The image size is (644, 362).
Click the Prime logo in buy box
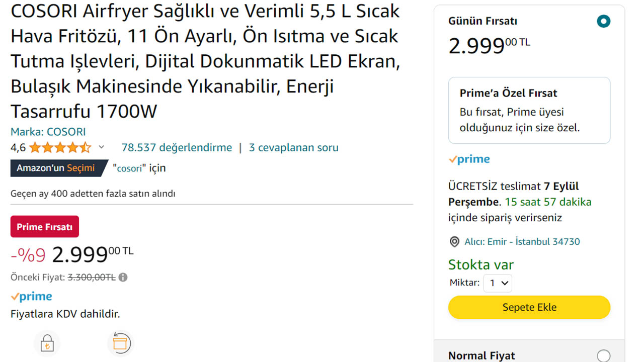pyautogui.click(x=469, y=159)
